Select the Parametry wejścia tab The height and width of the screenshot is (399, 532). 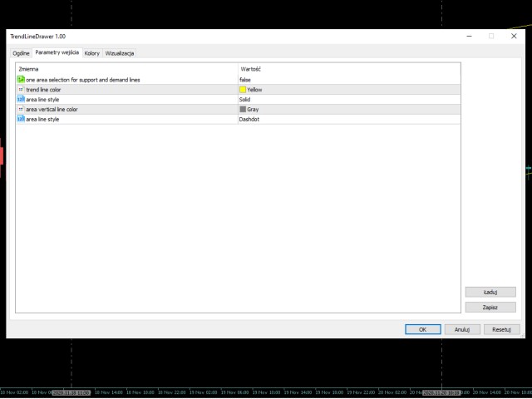pyautogui.click(x=57, y=52)
